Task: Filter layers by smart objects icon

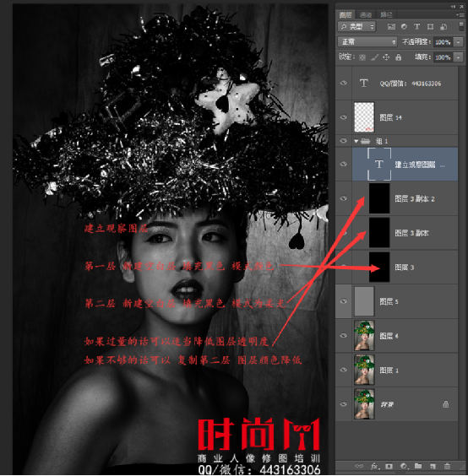Action: [x=444, y=27]
